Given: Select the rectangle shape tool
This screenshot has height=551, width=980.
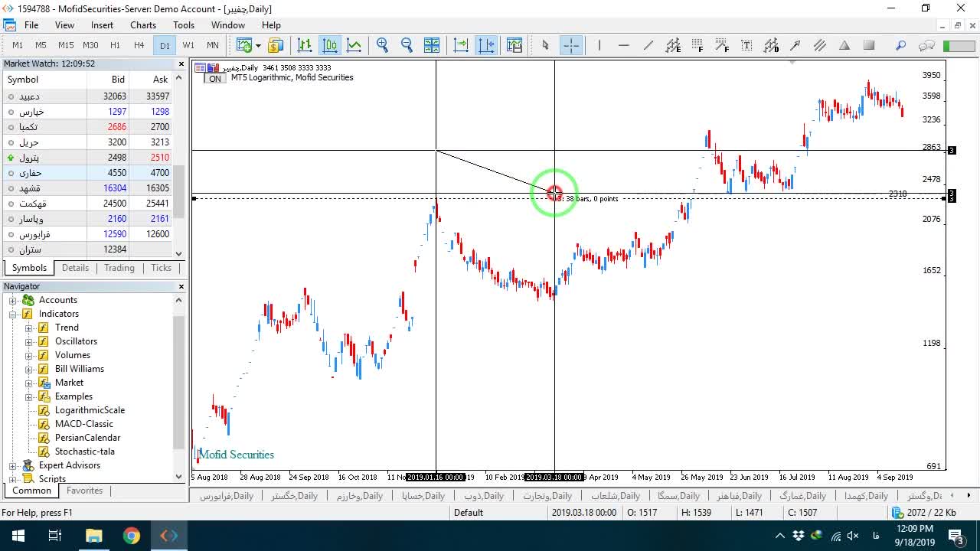Looking at the screenshot, I should point(868,45).
